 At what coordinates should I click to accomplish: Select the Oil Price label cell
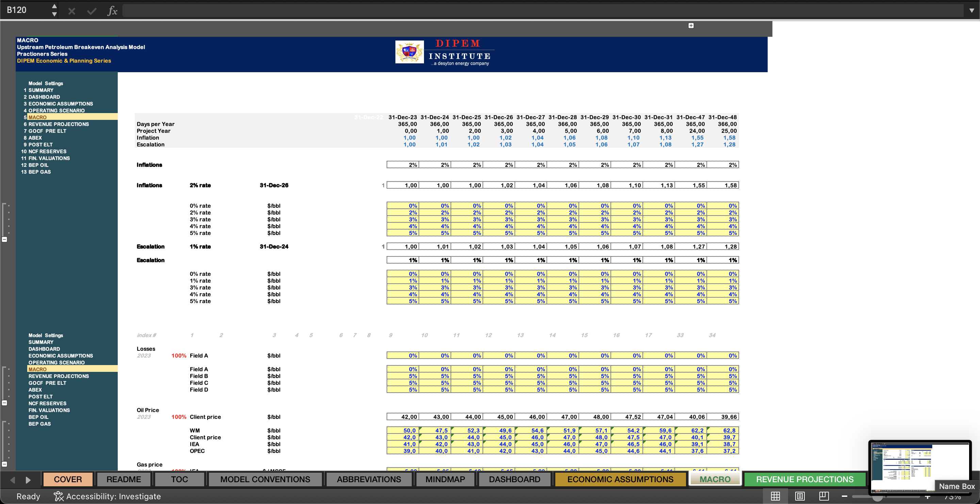(x=148, y=410)
